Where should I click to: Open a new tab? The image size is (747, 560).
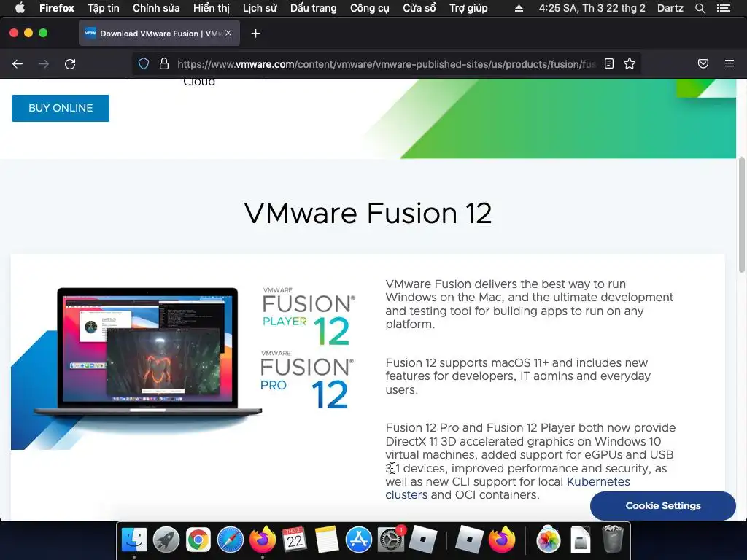[256, 34]
